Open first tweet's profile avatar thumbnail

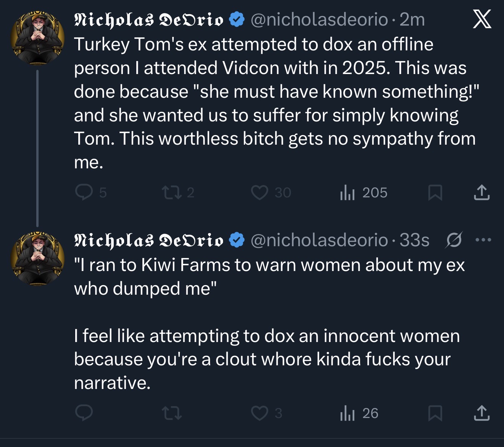(38, 38)
